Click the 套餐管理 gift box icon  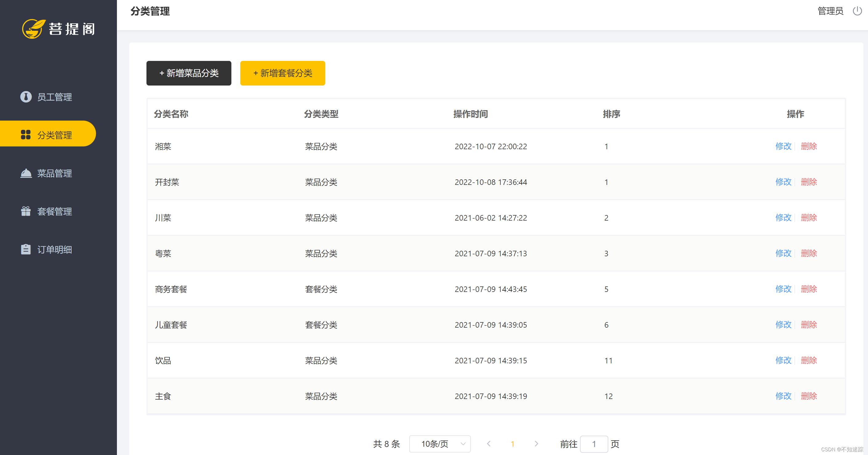pos(26,211)
